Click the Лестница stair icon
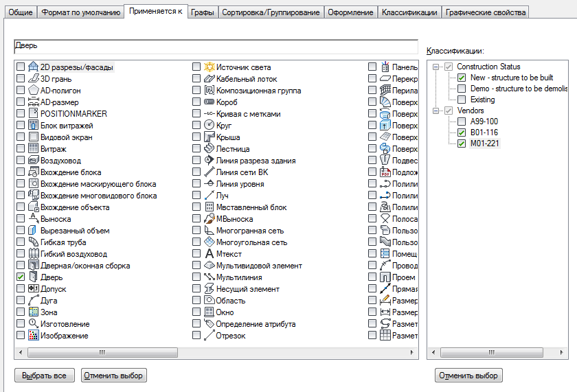 pos(210,148)
